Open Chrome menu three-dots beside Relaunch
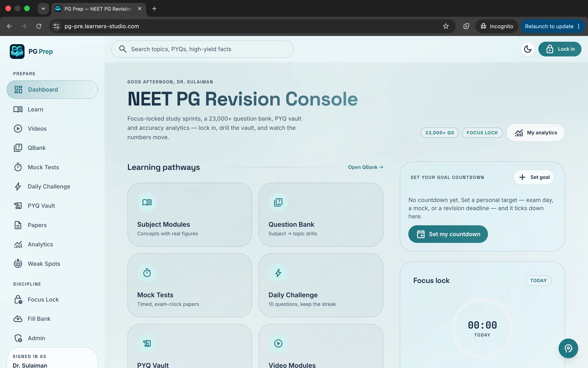 pyautogui.click(x=579, y=26)
